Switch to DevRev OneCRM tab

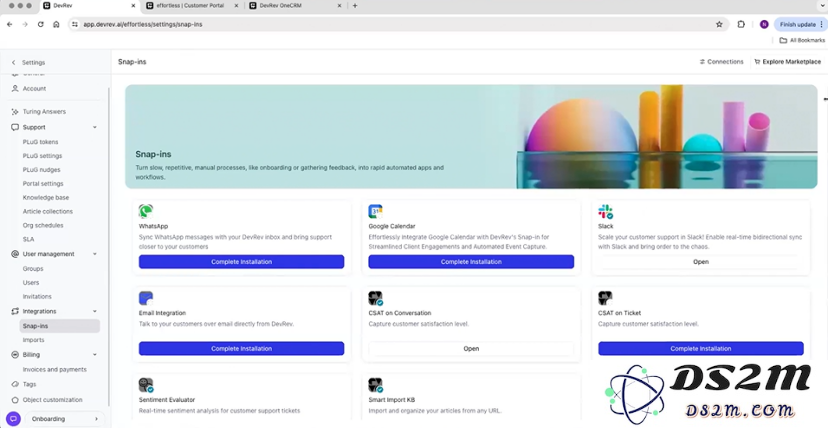(x=295, y=6)
